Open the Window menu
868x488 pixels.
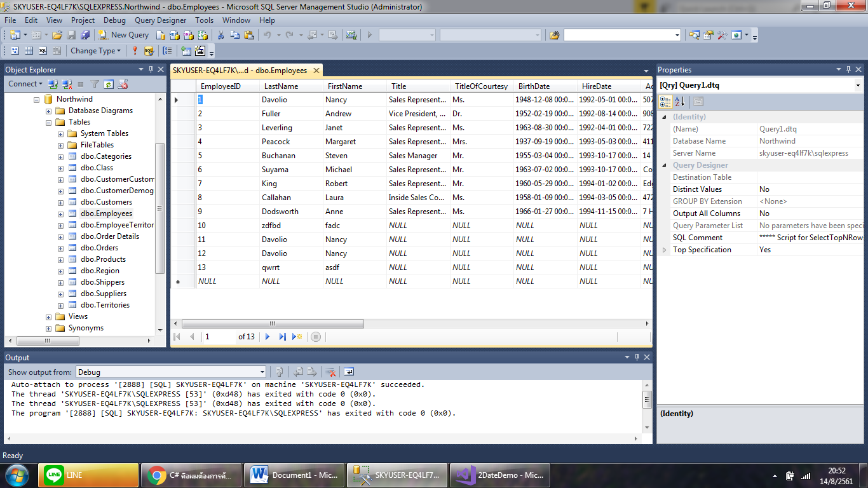pos(236,20)
